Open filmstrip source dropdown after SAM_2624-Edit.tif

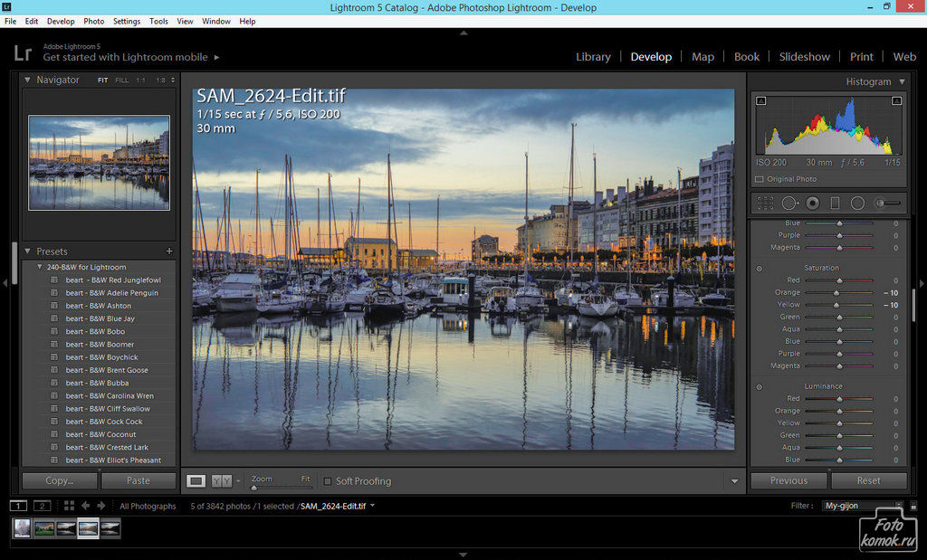372,506
